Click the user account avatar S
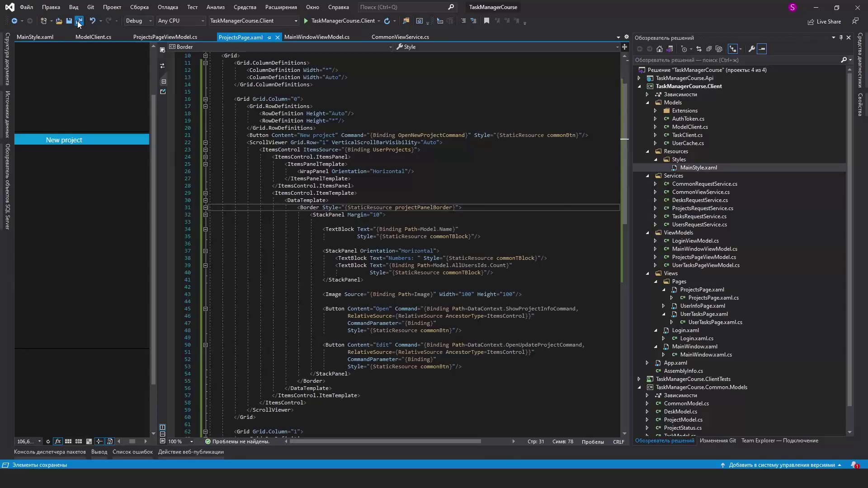The image size is (868, 488). 792,7
